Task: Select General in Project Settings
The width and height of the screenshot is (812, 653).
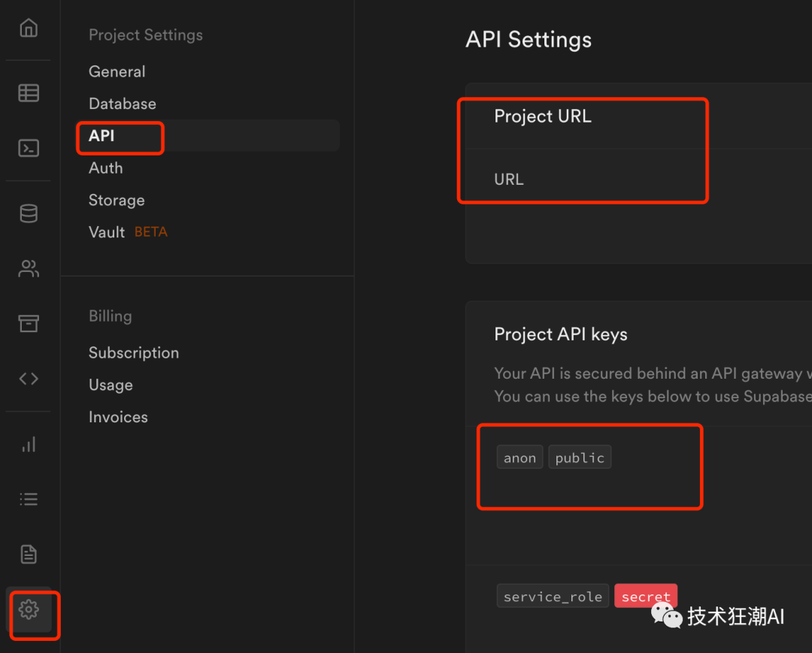Action: [x=117, y=71]
